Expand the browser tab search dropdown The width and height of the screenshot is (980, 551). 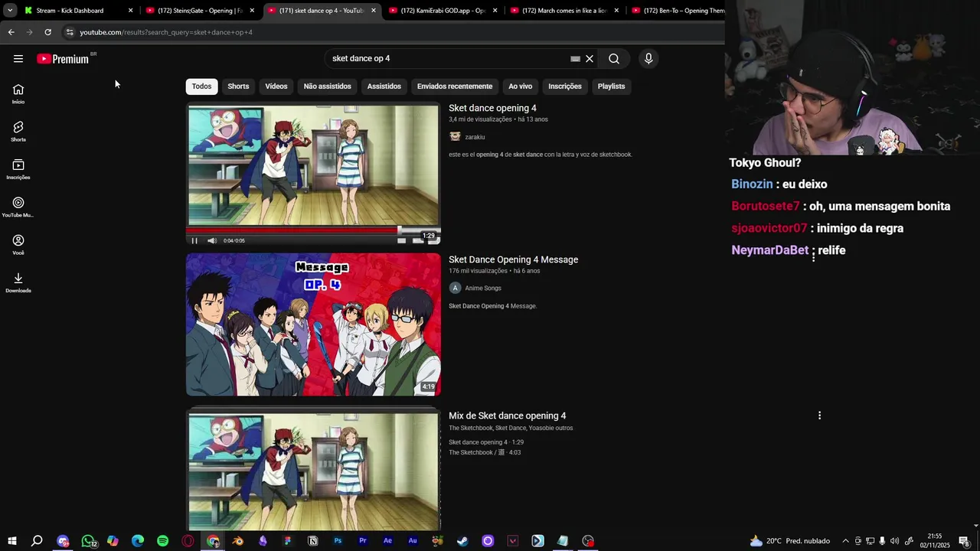pyautogui.click(x=10, y=11)
